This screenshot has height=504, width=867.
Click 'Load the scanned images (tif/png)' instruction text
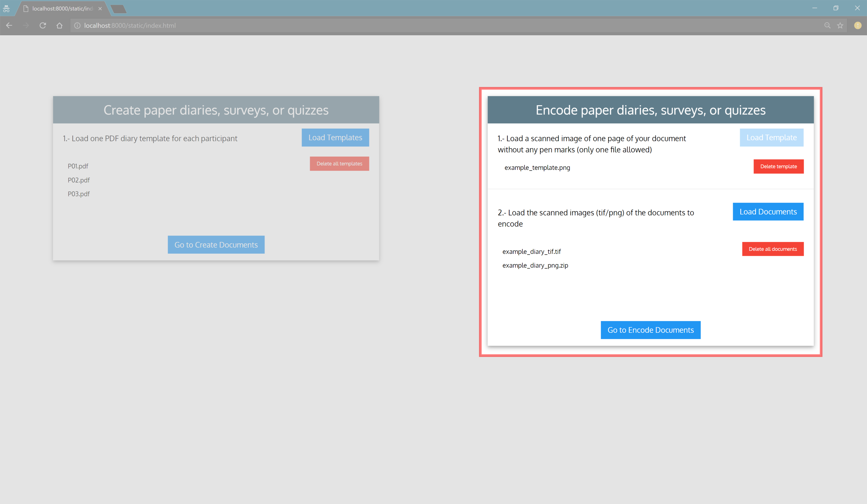coord(596,218)
